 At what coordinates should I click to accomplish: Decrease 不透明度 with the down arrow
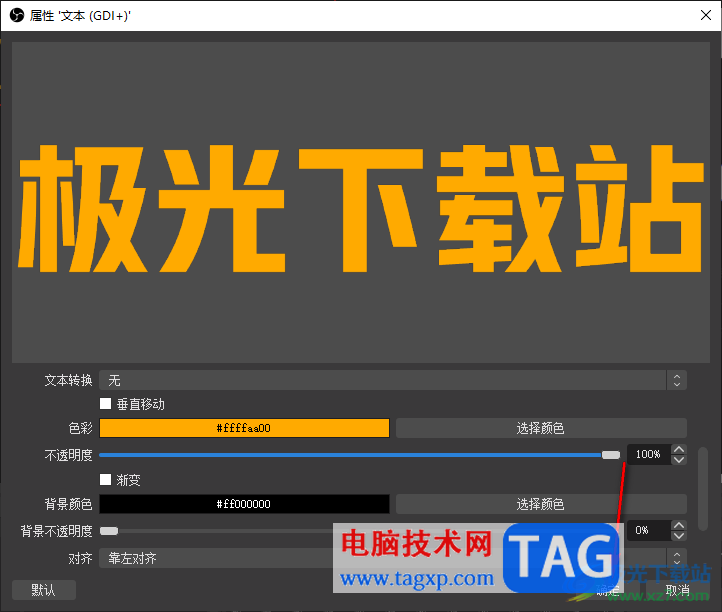pyautogui.click(x=679, y=460)
